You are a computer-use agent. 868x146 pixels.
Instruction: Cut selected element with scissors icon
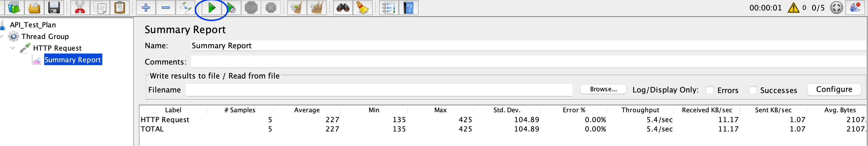pos(80,8)
